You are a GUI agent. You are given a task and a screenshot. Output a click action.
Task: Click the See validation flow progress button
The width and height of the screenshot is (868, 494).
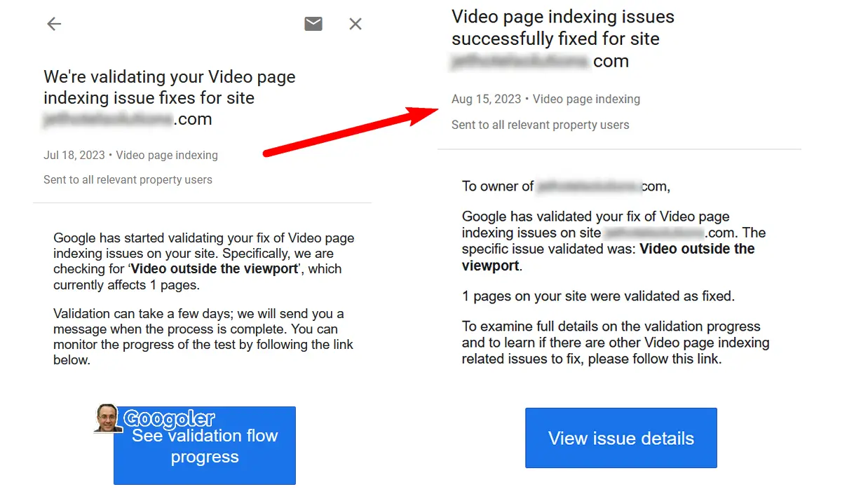205,446
